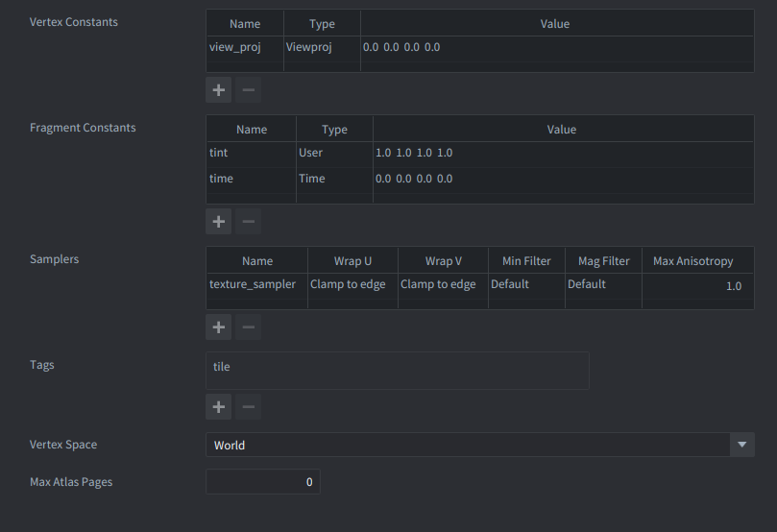Select the view_proj constant name cell

pos(244,47)
